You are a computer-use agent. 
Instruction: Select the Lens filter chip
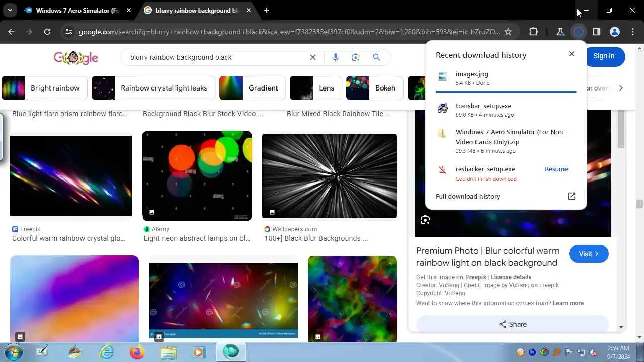pos(316,88)
